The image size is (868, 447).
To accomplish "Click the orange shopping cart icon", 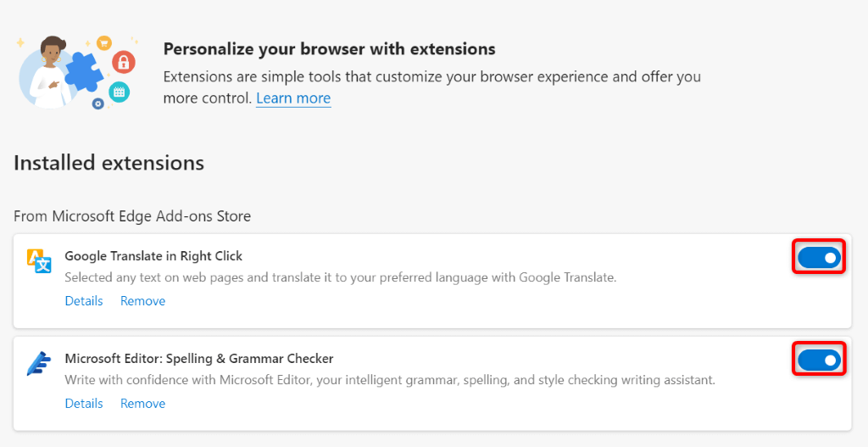I will [x=103, y=42].
